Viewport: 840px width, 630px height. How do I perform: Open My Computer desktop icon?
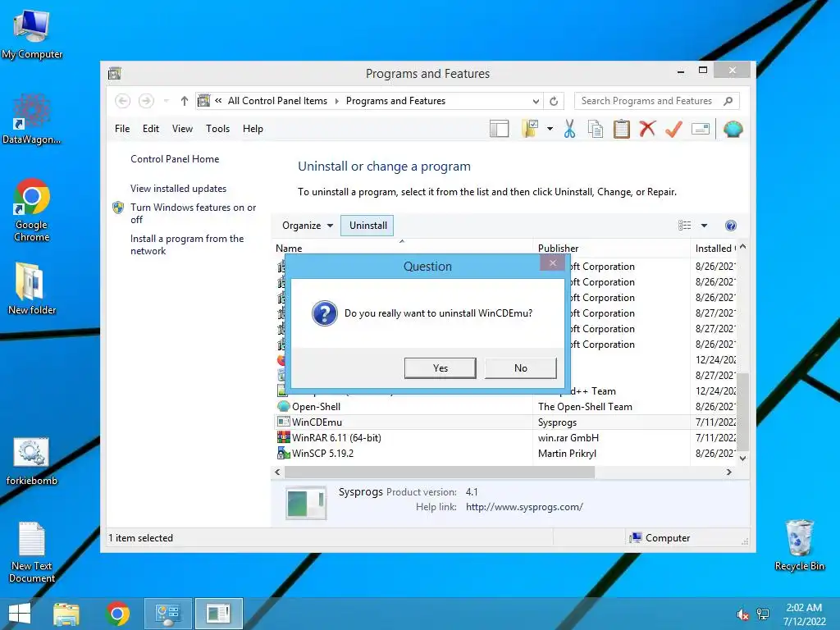(32, 34)
